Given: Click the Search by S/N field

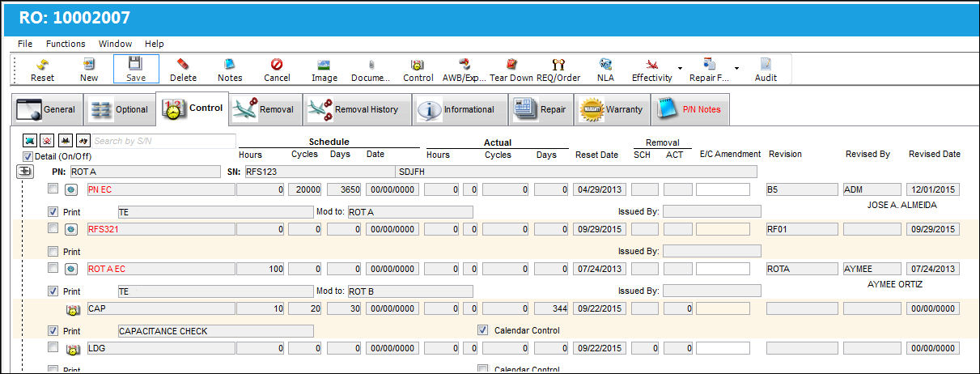Looking at the screenshot, I should point(163,142).
